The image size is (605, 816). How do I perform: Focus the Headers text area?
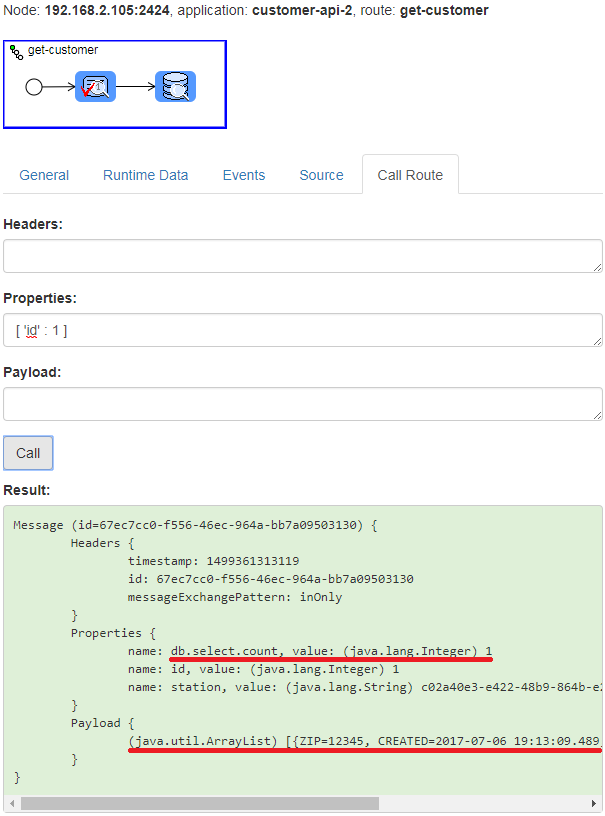pos(300,256)
